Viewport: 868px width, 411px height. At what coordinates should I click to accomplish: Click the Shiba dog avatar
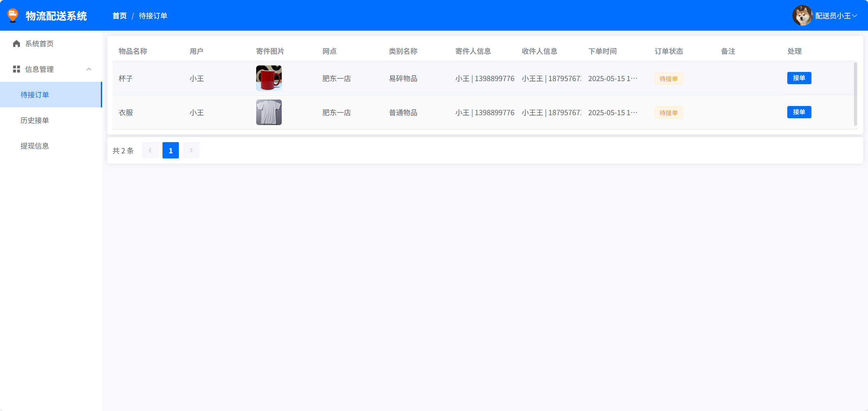coord(802,16)
